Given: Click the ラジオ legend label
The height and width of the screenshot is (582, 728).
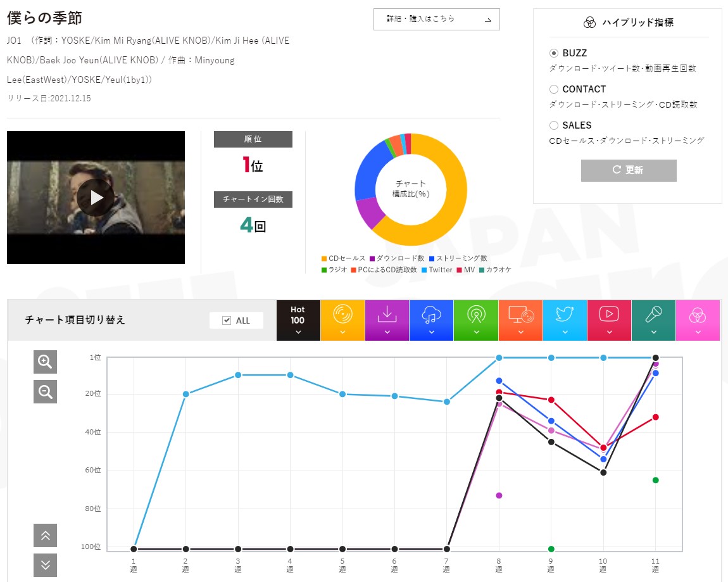Looking at the screenshot, I should [337, 270].
